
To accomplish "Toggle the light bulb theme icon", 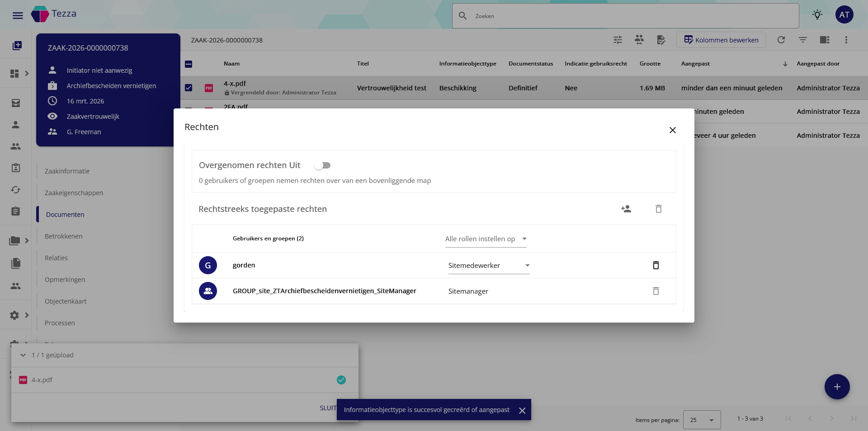I will click(817, 15).
